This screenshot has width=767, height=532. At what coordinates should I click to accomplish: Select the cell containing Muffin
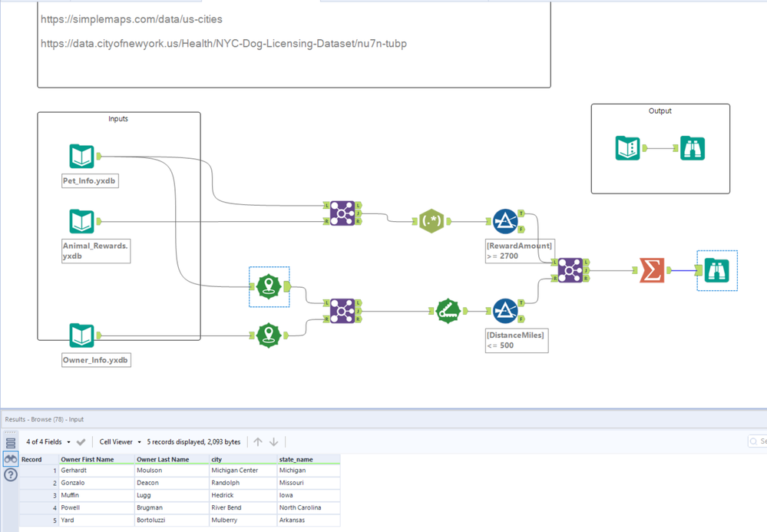(97, 495)
